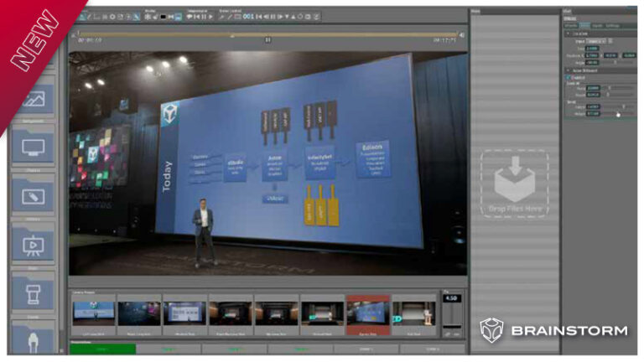Open the presentation play folder in sidebar
644x362 pixels.
point(34,245)
